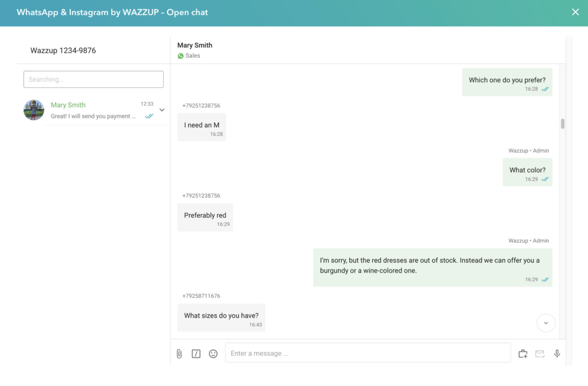Click the 'What sizes do you have?' message
Screen dimensions: 588x386
click(221, 316)
